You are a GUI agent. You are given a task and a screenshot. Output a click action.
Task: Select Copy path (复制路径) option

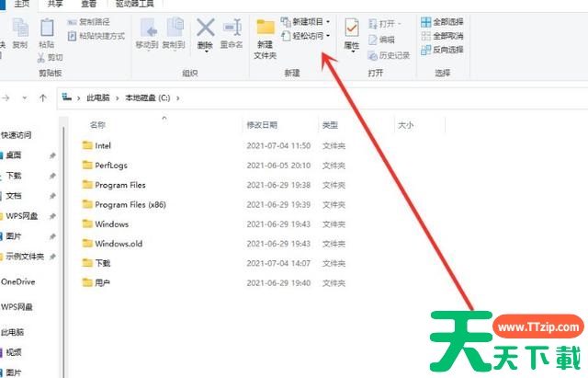tap(89, 22)
